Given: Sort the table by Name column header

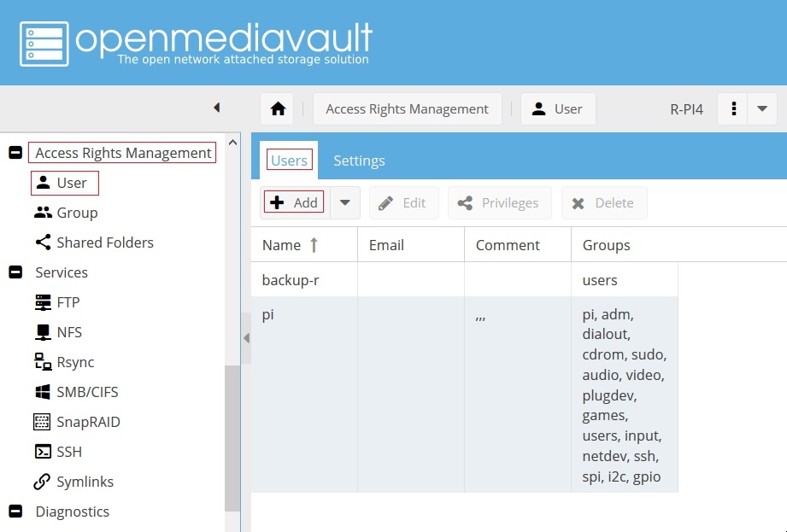Looking at the screenshot, I should [x=282, y=245].
